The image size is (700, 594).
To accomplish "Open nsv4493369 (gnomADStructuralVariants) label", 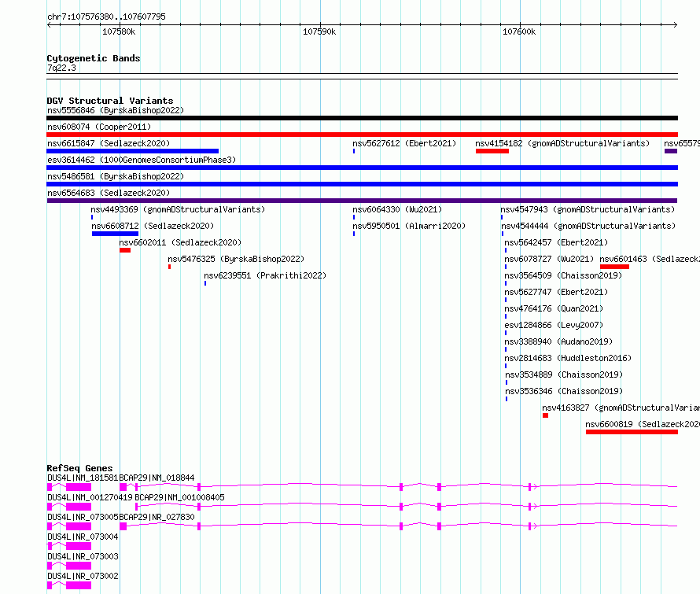I will click(178, 209).
